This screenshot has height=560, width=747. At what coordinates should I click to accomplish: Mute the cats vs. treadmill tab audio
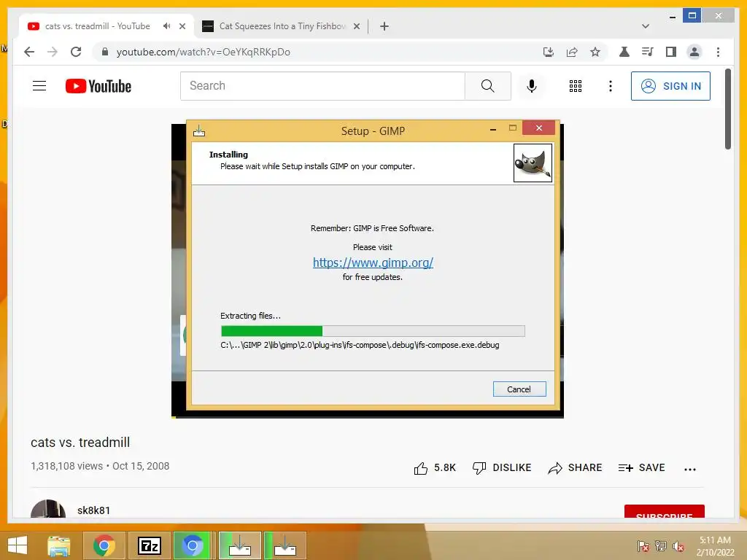[166, 26]
